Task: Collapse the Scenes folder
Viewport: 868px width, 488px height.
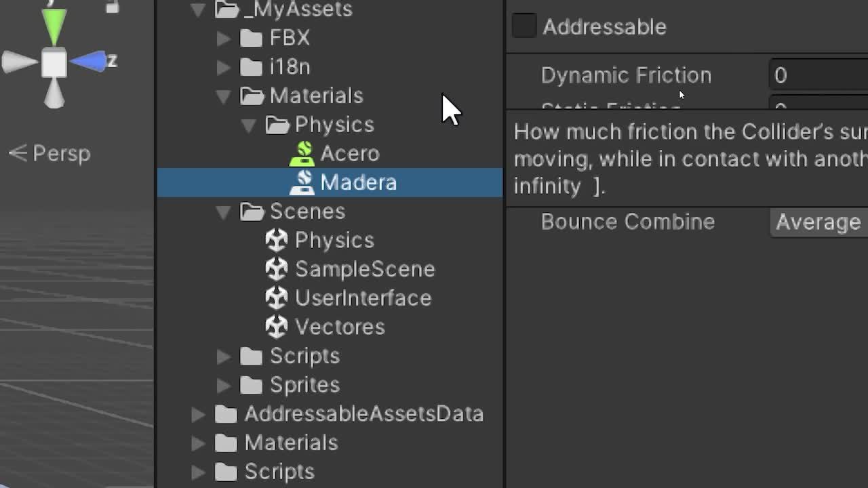Action: (x=223, y=212)
